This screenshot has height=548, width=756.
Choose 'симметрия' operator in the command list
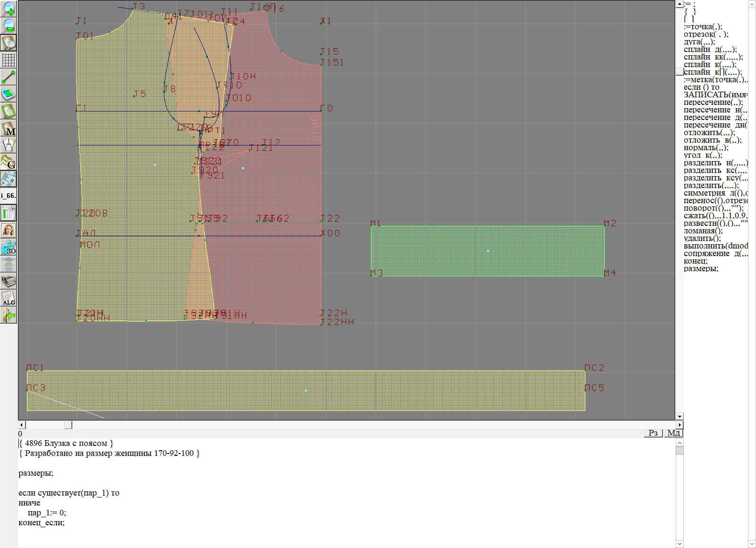click(704, 193)
